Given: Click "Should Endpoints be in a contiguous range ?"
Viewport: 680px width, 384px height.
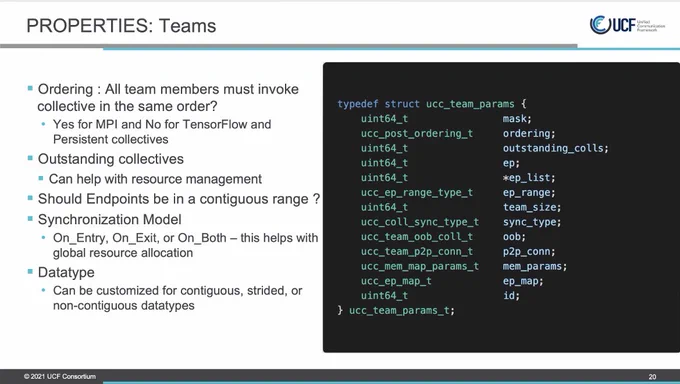Looking at the screenshot, I should tap(179, 199).
